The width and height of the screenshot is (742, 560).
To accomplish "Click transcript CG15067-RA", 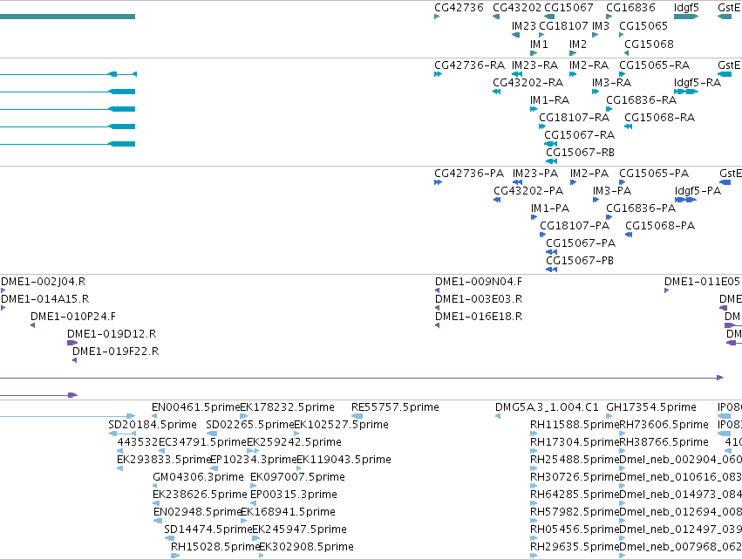I will pos(580,135).
